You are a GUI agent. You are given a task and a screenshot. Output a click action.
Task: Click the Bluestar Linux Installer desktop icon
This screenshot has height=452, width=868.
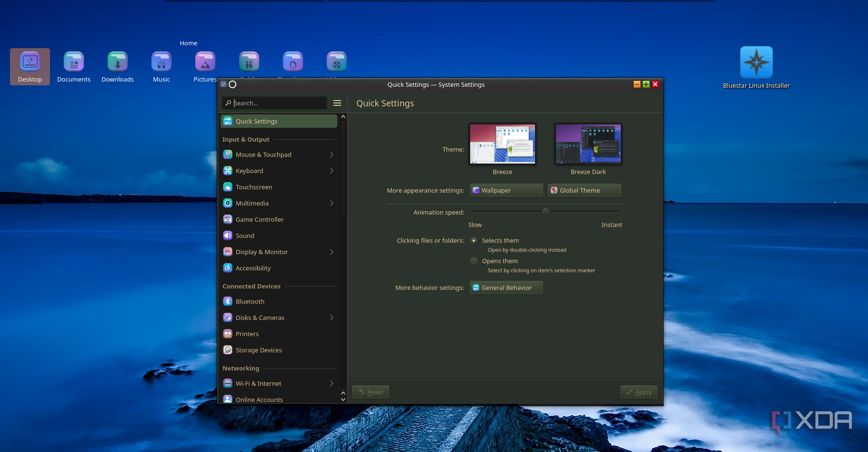pos(756,62)
